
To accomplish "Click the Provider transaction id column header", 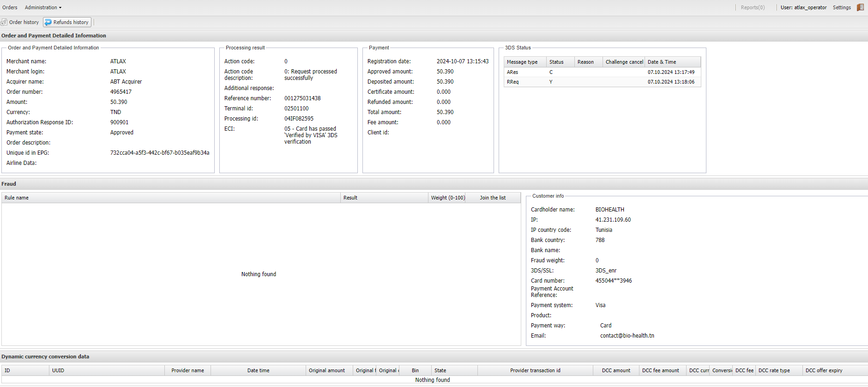I will tap(535, 370).
